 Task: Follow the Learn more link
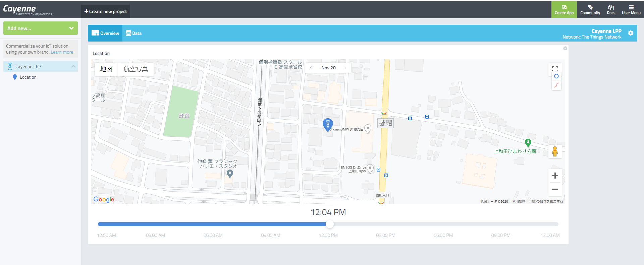point(62,52)
